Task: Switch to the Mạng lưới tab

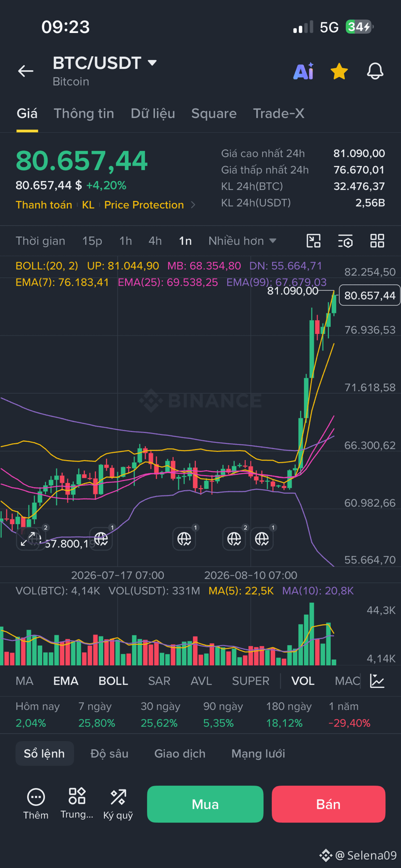Action: 258,753
